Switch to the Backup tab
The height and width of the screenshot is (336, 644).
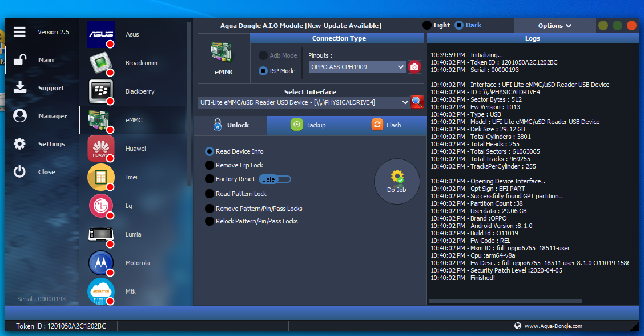click(x=308, y=125)
